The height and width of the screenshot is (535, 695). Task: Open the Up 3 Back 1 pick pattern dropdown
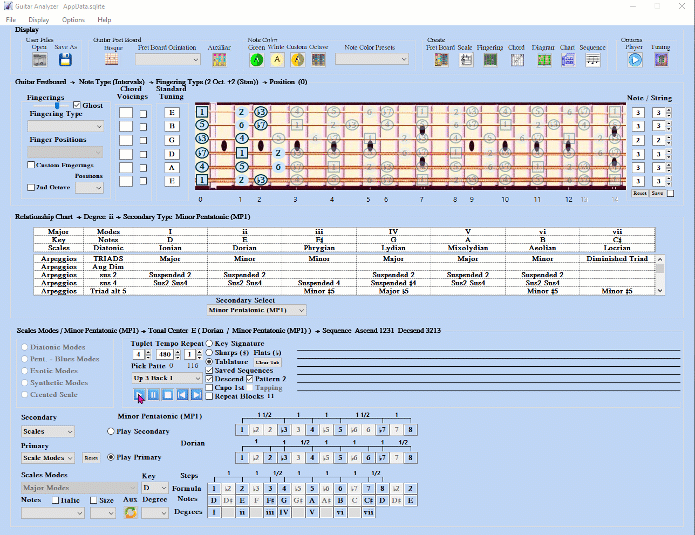pos(167,378)
